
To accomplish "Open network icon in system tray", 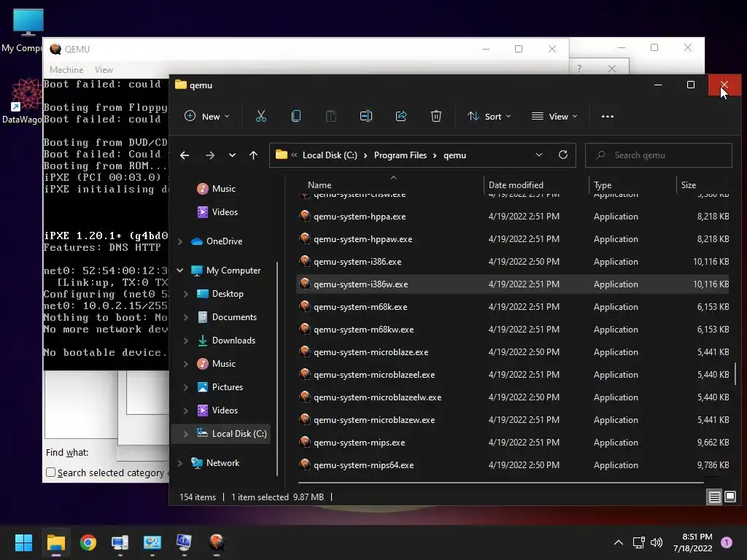I will click(x=638, y=542).
